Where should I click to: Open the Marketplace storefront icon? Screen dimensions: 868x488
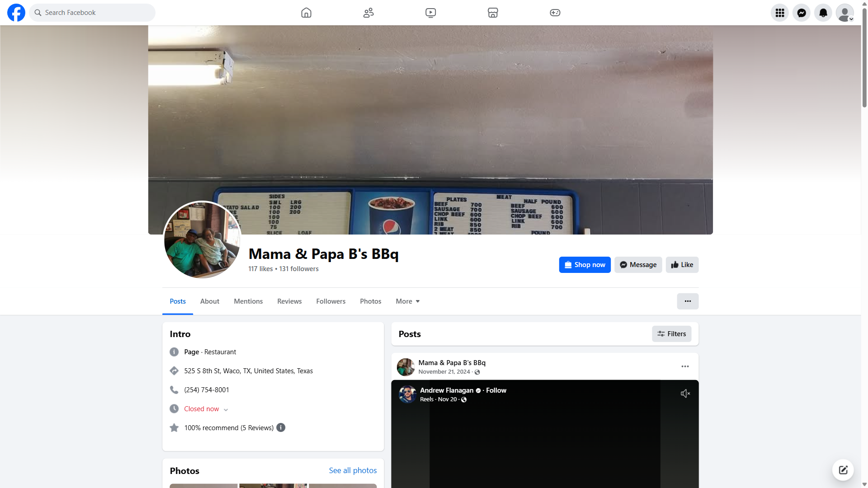click(x=493, y=13)
